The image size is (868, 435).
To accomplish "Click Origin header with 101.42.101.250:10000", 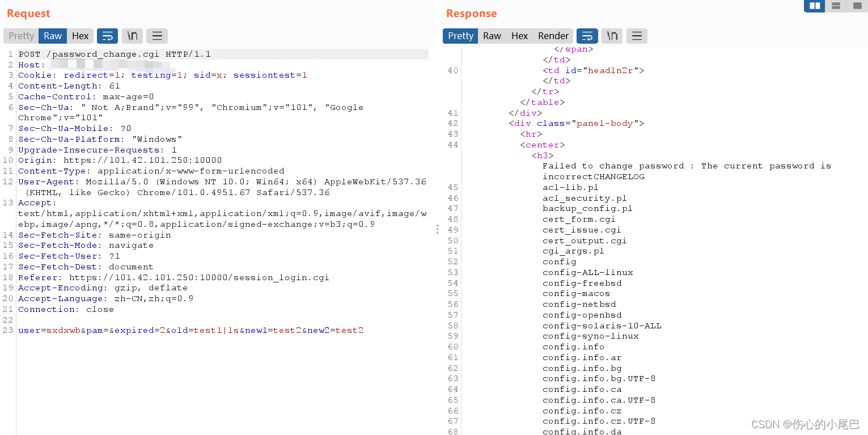I will [x=120, y=161].
